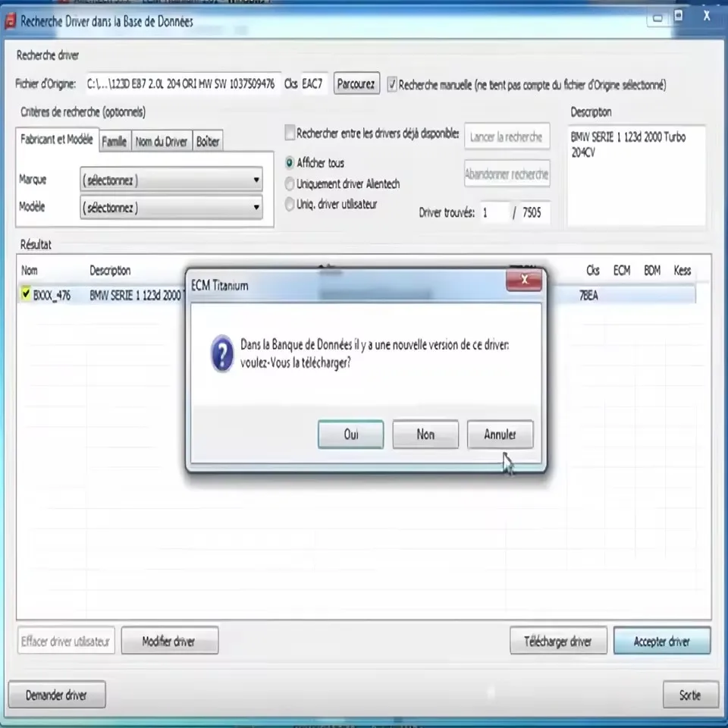
Task: Click Non in the ECM Titanium dialog
Action: click(x=425, y=434)
